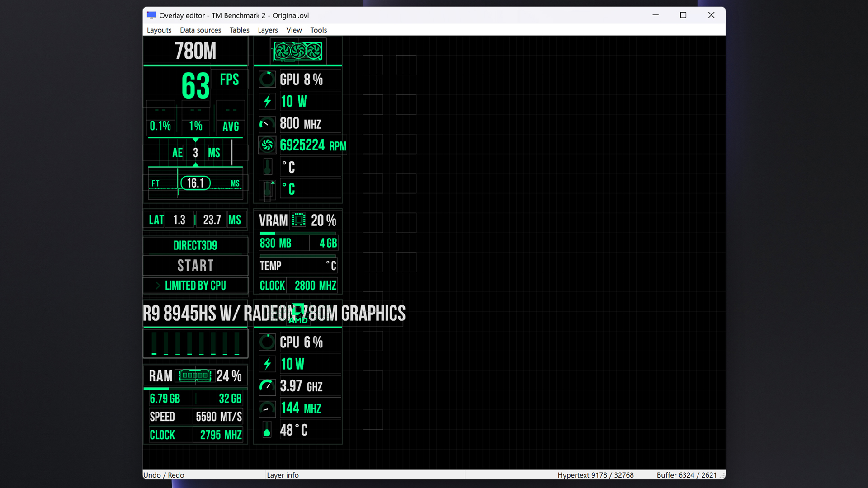Click the GPU clock gauge icon
Image resolution: width=868 pixels, height=488 pixels.
tap(267, 123)
